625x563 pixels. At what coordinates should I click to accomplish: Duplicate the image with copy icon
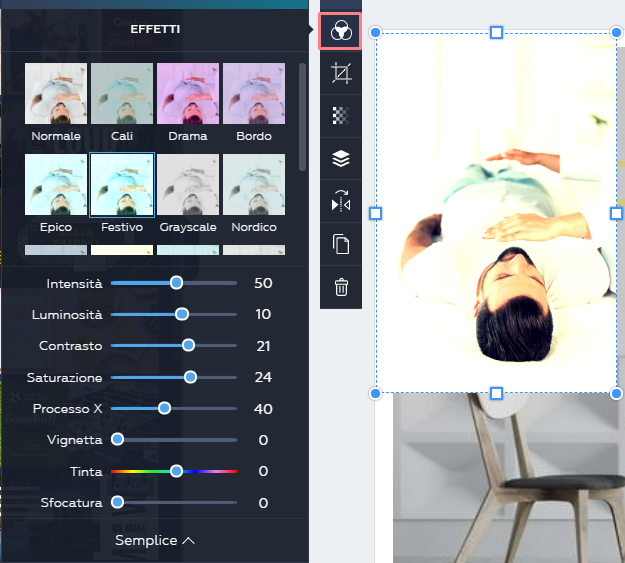tap(341, 244)
